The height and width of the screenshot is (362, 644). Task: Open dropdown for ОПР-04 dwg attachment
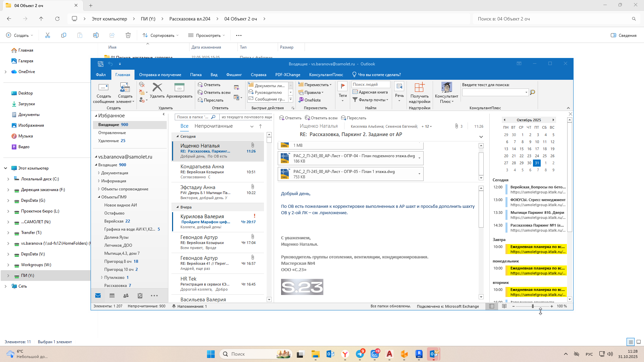pos(419,158)
